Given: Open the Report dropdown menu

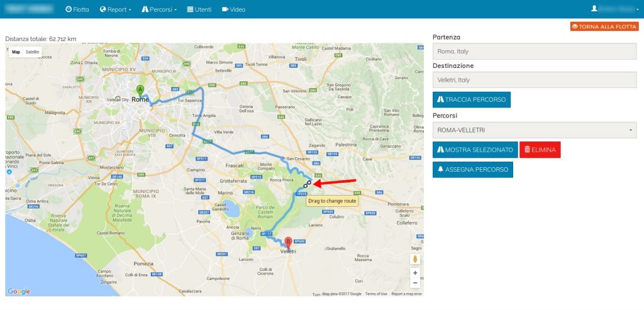Looking at the screenshot, I should 116,9.
